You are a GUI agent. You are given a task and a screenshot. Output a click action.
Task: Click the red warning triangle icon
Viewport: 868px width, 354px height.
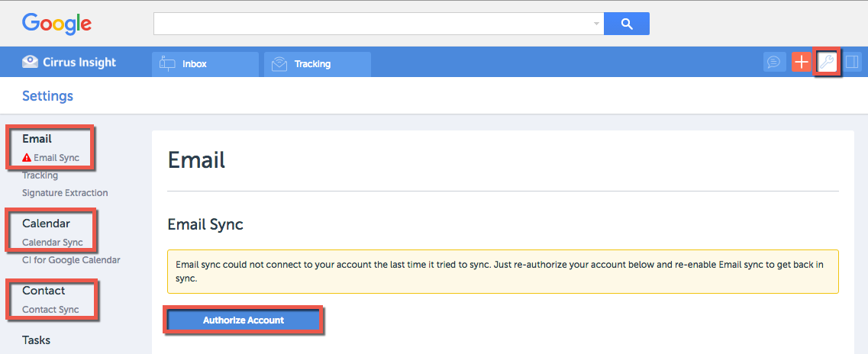point(27,158)
